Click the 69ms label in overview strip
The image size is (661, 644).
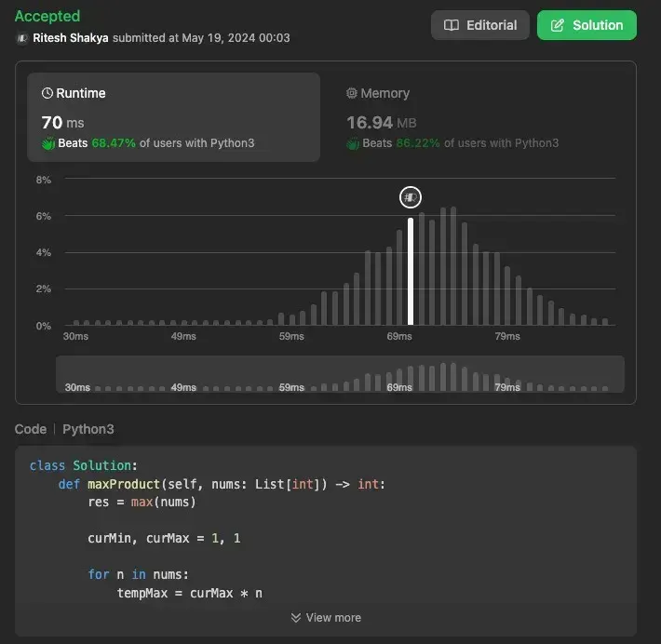click(399, 387)
